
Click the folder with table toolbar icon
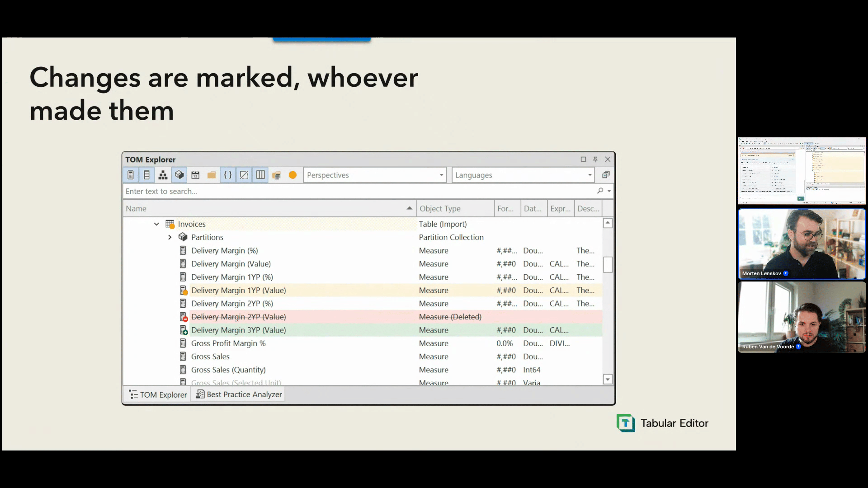(277, 175)
